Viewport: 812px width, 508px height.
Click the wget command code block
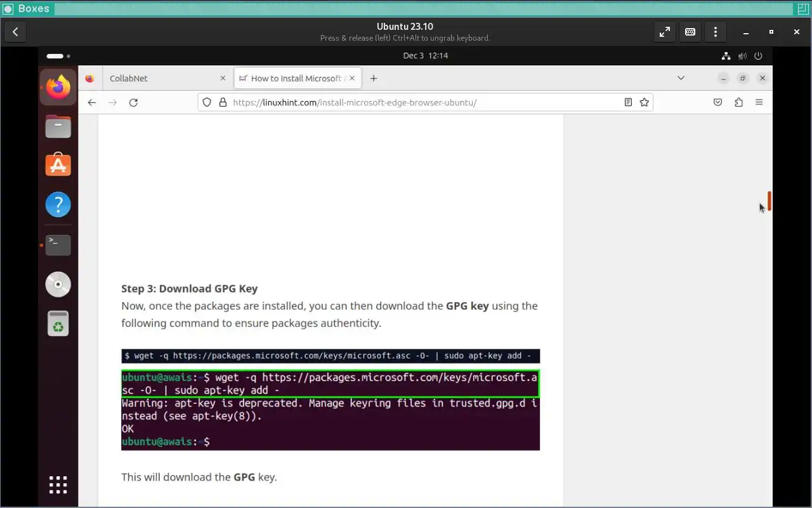tap(331, 356)
